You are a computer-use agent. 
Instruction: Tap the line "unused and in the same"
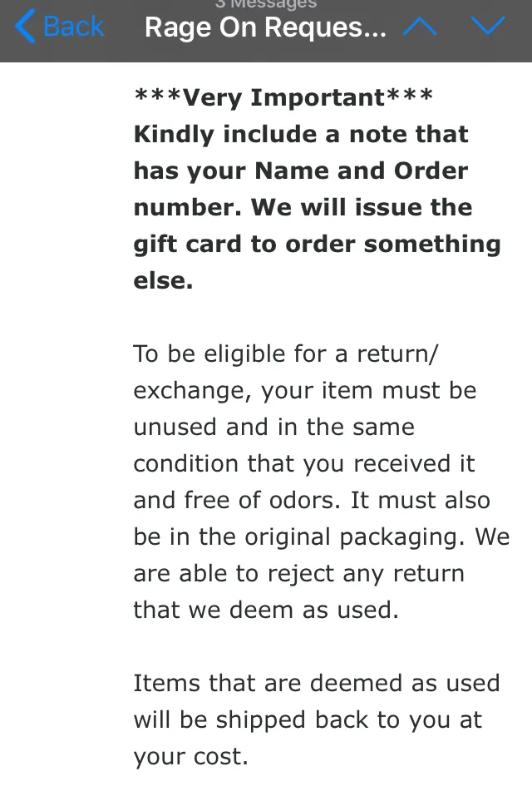pos(273,428)
